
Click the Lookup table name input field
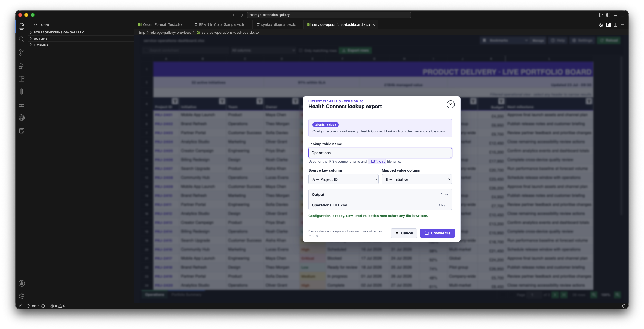tap(380, 153)
